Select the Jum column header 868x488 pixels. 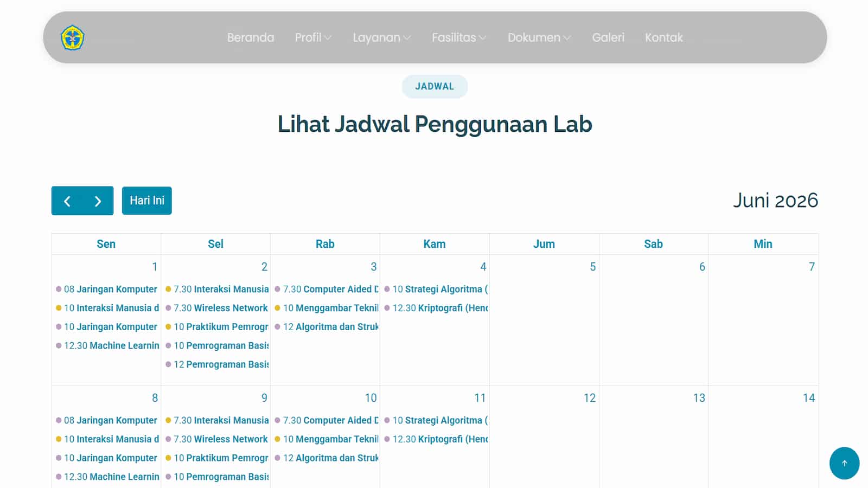[544, 244]
